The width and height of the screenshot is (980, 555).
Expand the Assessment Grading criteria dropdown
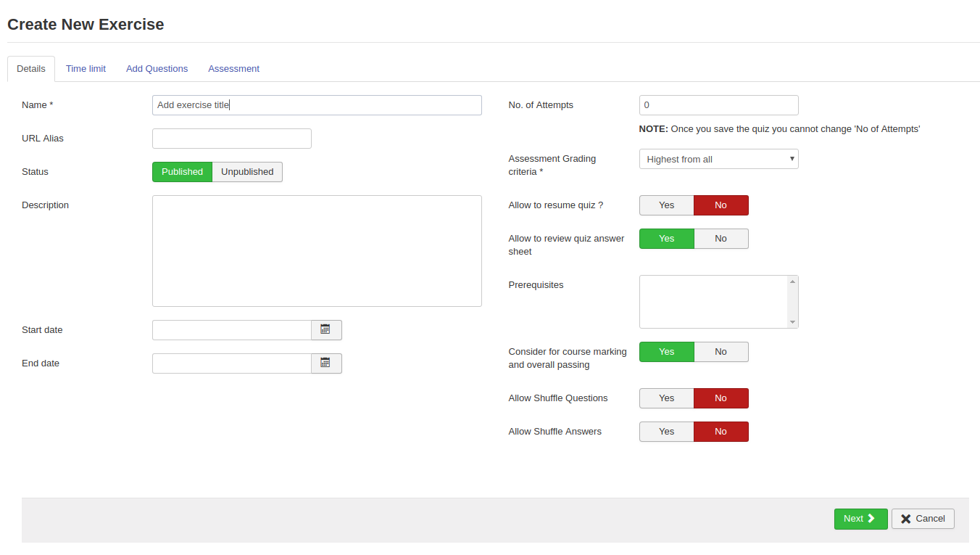718,159
